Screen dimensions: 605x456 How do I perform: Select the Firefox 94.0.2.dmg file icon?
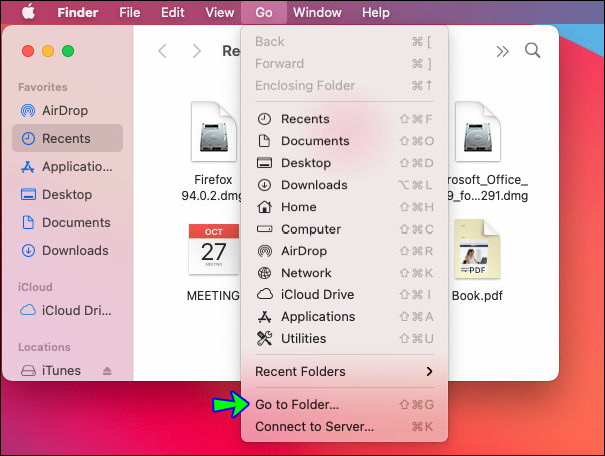pyautogui.click(x=214, y=132)
